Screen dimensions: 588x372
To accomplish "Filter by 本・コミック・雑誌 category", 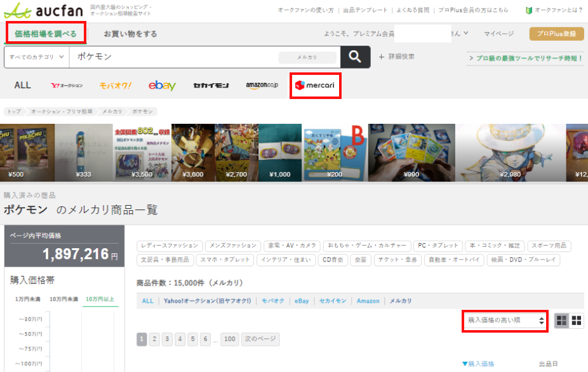I will pyautogui.click(x=495, y=246).
